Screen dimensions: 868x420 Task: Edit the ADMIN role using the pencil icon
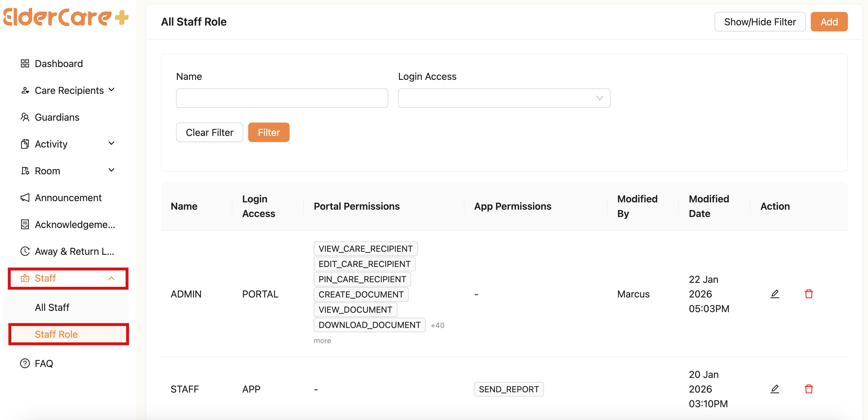coord(775,294)
